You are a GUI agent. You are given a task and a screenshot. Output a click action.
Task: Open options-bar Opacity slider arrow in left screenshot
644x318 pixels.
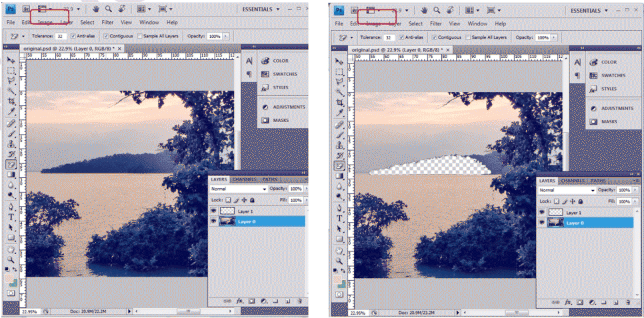pyautogui.click(x=225, y=36)
